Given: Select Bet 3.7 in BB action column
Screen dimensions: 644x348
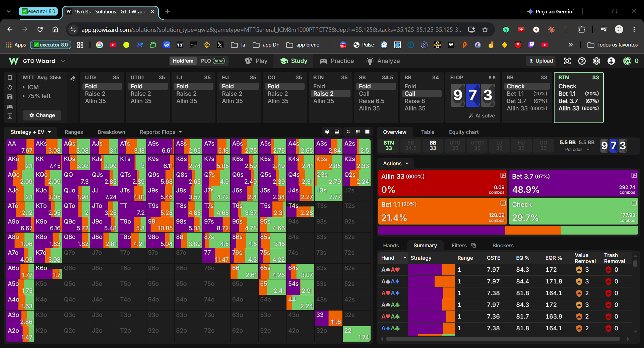Looking at the screenshot, I should click(x=527, y=101).
